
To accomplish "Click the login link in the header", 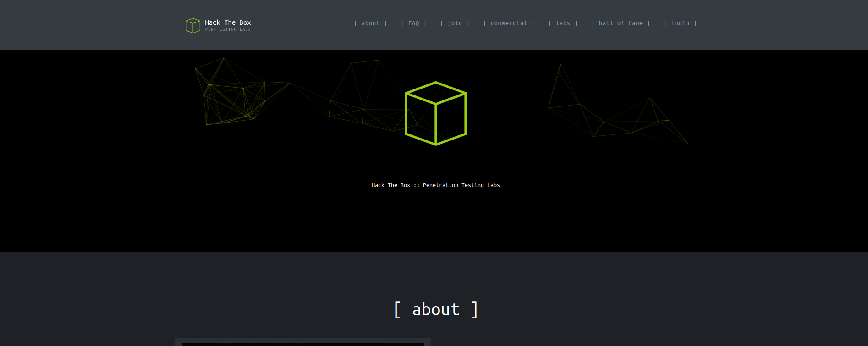I will tap(680, 23).
